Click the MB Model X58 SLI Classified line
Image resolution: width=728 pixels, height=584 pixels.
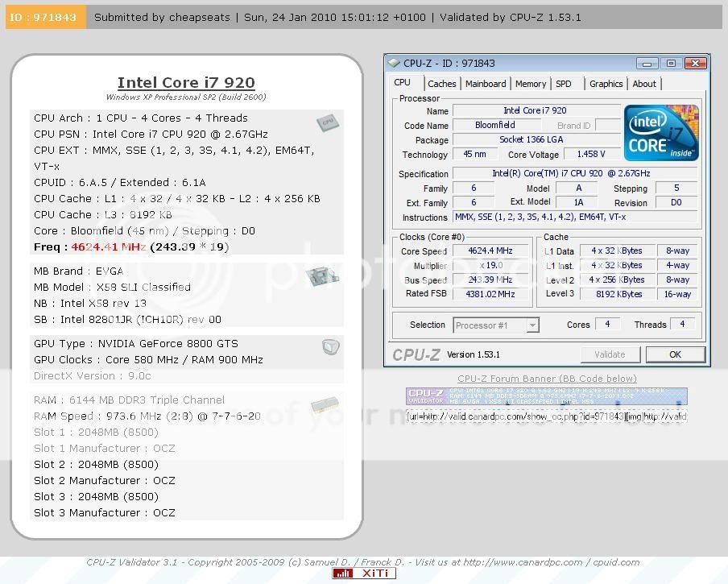click(x=112, y=288)
